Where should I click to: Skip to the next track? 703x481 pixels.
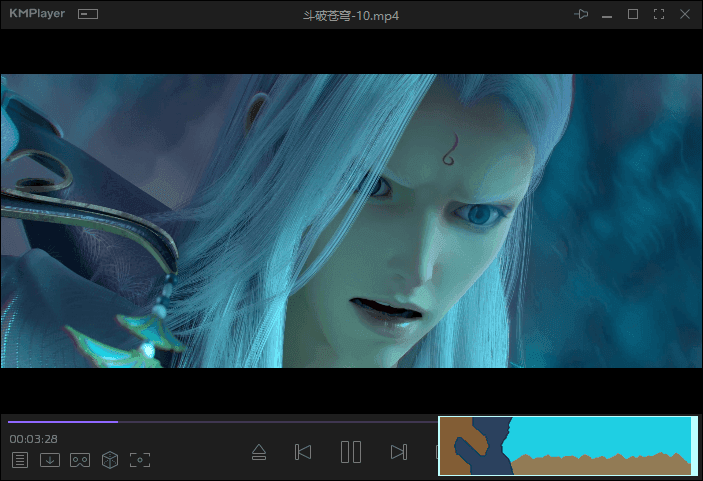(x=399, y=452)
